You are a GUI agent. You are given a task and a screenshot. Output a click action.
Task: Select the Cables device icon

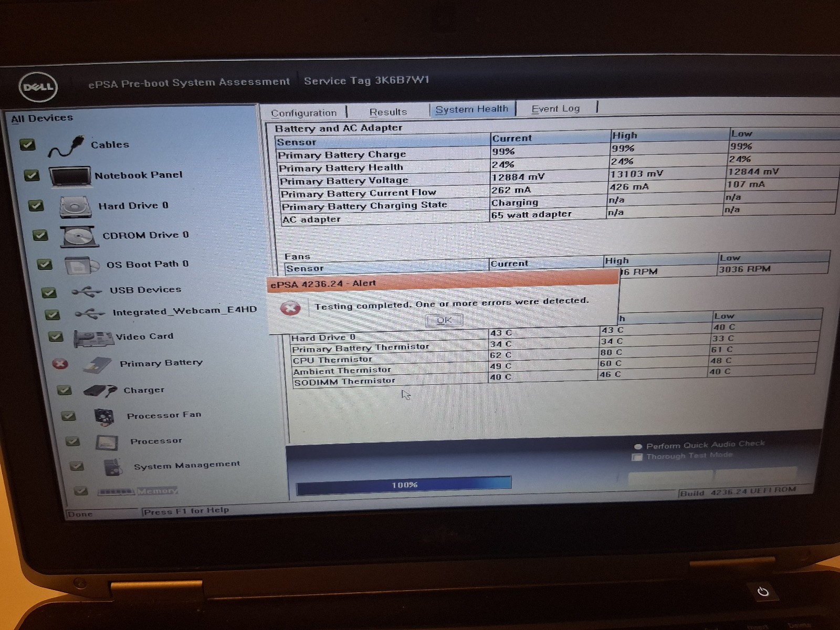(x=66, y=147)
